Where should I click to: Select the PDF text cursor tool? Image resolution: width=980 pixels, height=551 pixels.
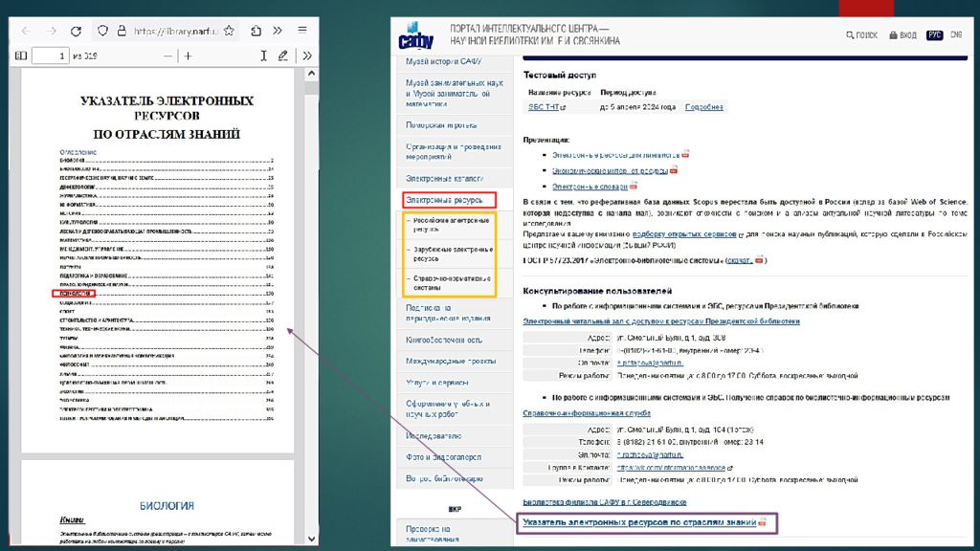coord(263,55)
